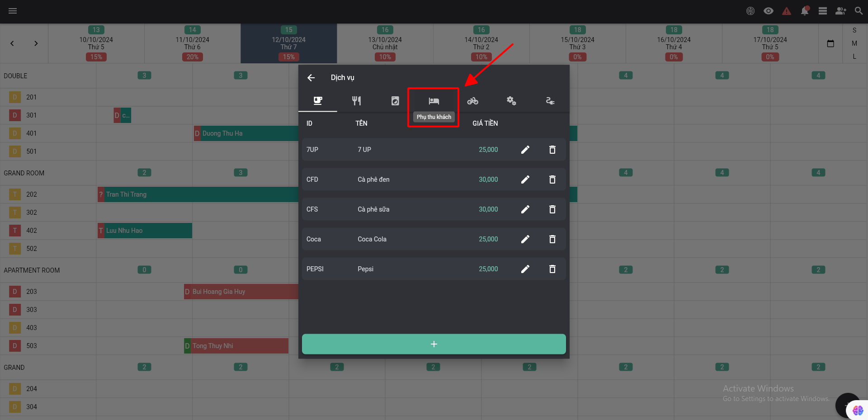Click the price 25,000 in 7 UP row
Screen dimensions: 868x420
[x=488, y=150]
